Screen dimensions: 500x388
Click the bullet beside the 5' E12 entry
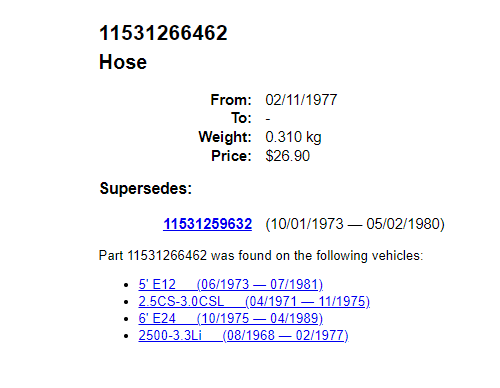[126, 285]
